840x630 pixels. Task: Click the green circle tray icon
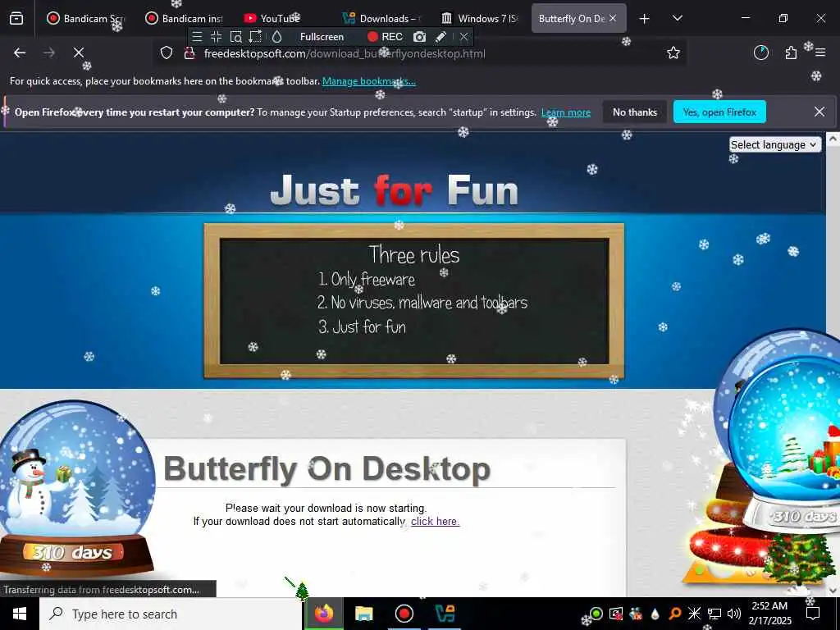point(596,614)
